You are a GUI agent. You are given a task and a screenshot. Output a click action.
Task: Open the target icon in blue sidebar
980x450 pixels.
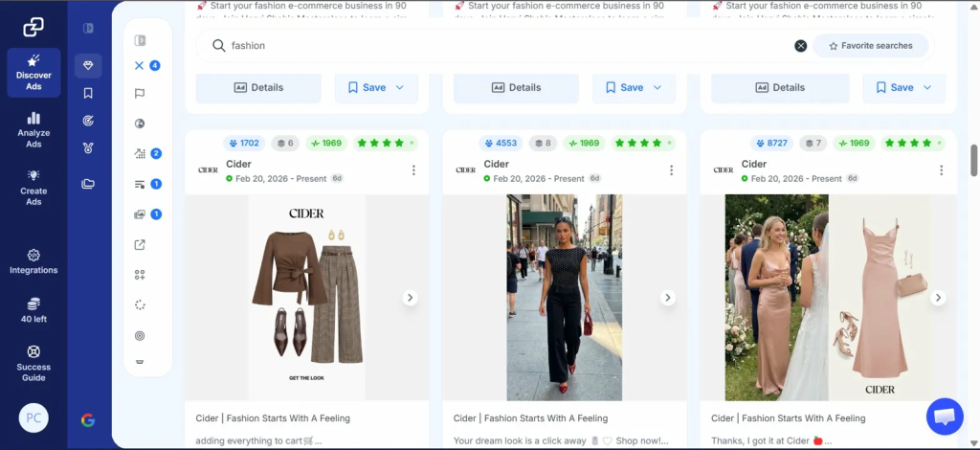pos(88,121)
